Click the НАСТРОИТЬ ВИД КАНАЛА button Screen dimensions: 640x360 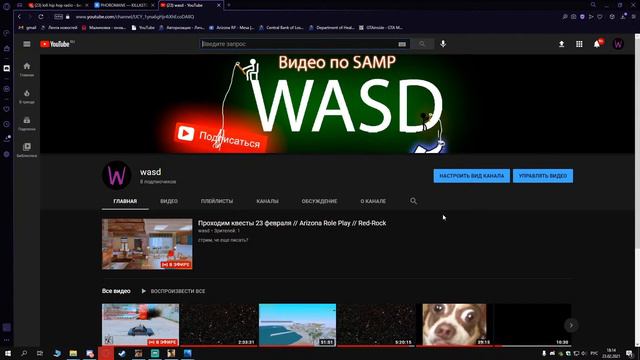tap(471, 176)
